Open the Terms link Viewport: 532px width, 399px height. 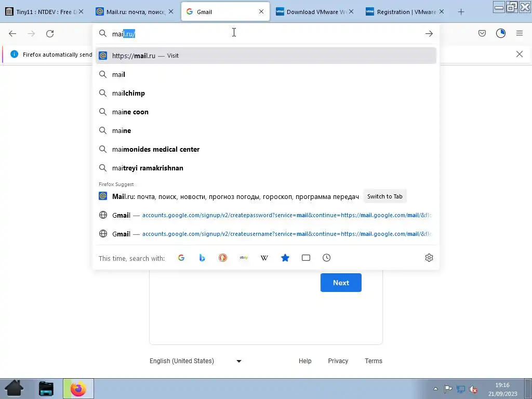[373, 361]
